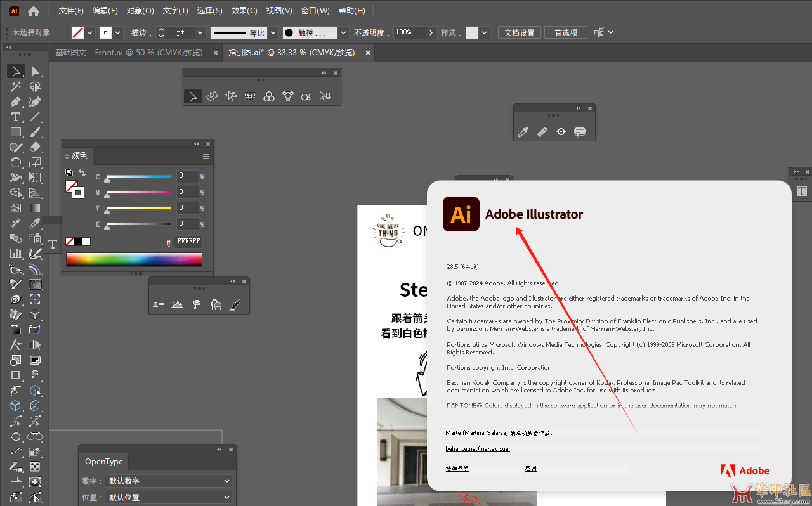The width and height of the screenshot is (812, 506).
Task: Click the 不透明度 label in the control bar
Action: pyautogui.click(x=371, y=32)
